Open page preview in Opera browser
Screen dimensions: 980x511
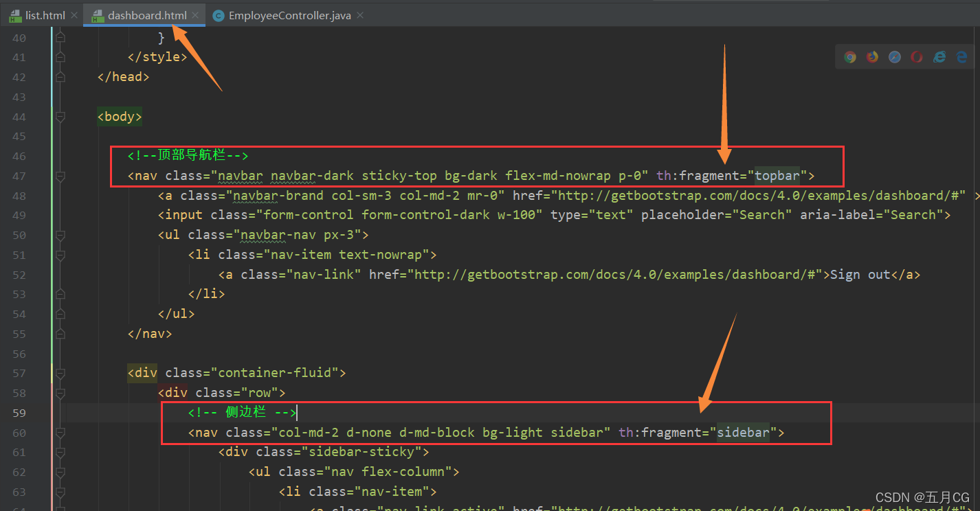(917, 57)
